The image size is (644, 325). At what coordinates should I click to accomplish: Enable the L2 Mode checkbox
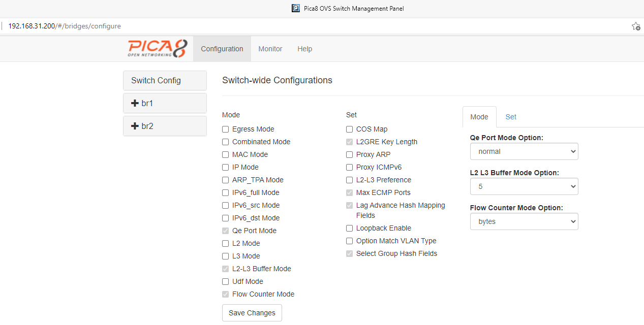(x=226, y=244)
